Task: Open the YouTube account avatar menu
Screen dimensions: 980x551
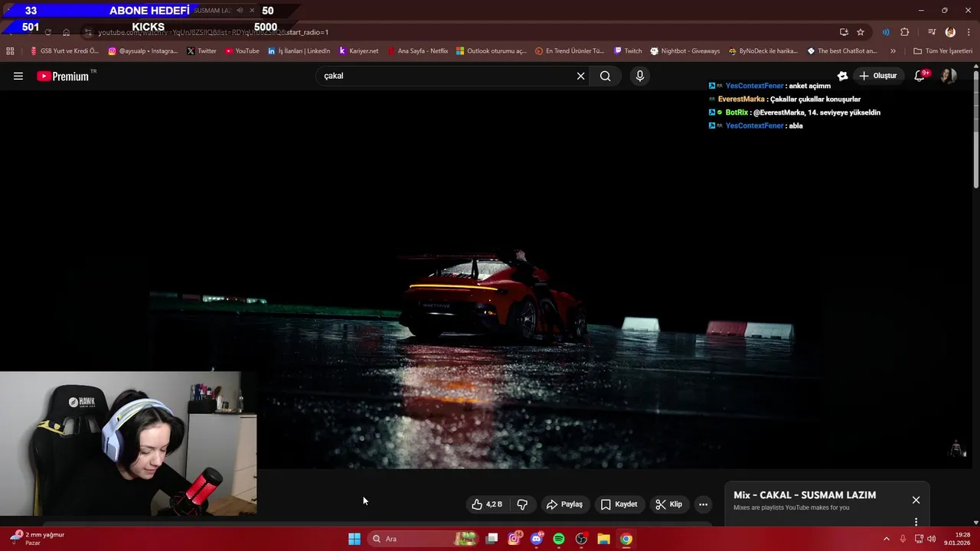Action: point(949,76)
